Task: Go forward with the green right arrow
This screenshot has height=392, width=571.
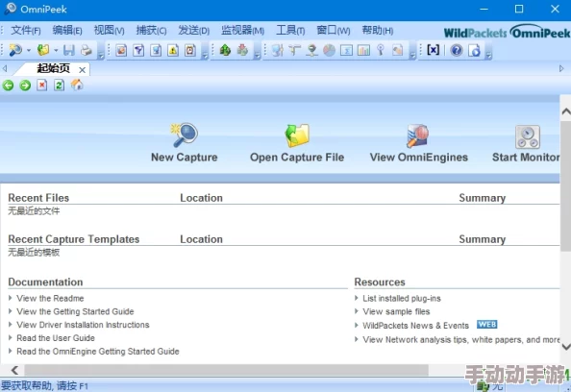Action: coord(25,86)
